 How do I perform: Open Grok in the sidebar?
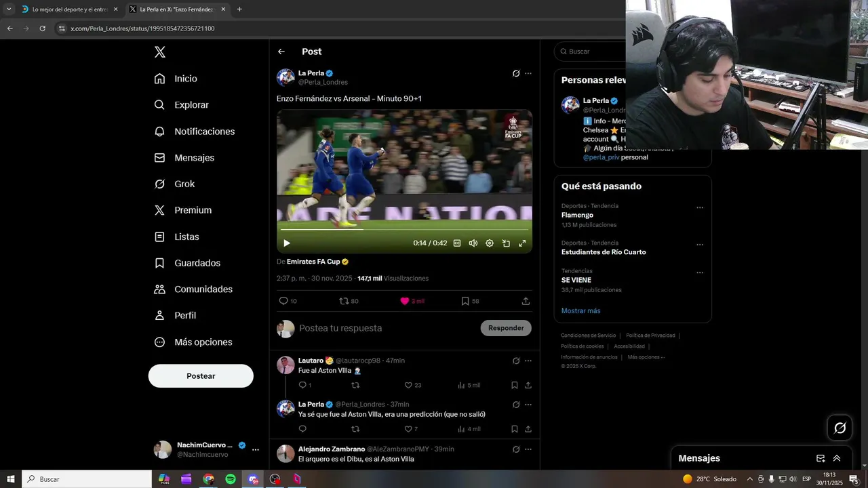pos(174,184)
